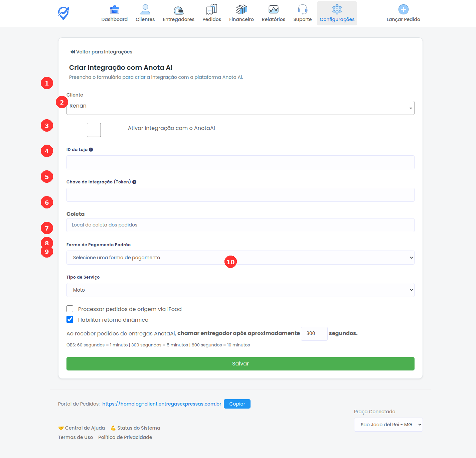Image resolution: width=476 pixels, height=458 pixels.
Task: Check 'Processar pedidos de origem via iFood'
Action: 69,309
